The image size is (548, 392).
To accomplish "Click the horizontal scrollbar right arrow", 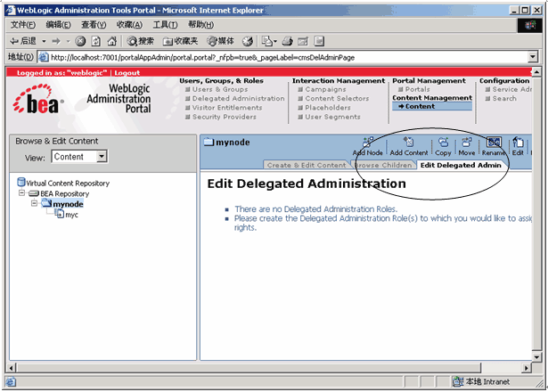I will click(x=527, y=368).
